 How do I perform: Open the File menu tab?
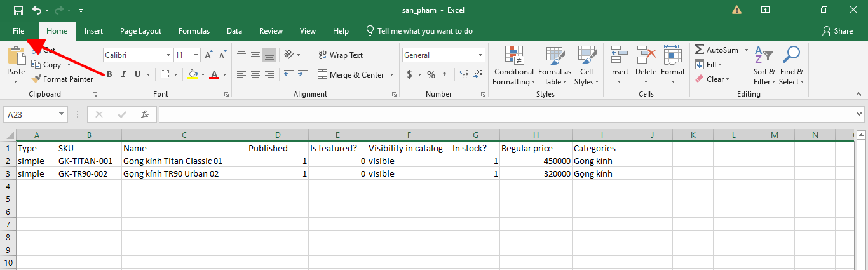coord(18,30)
